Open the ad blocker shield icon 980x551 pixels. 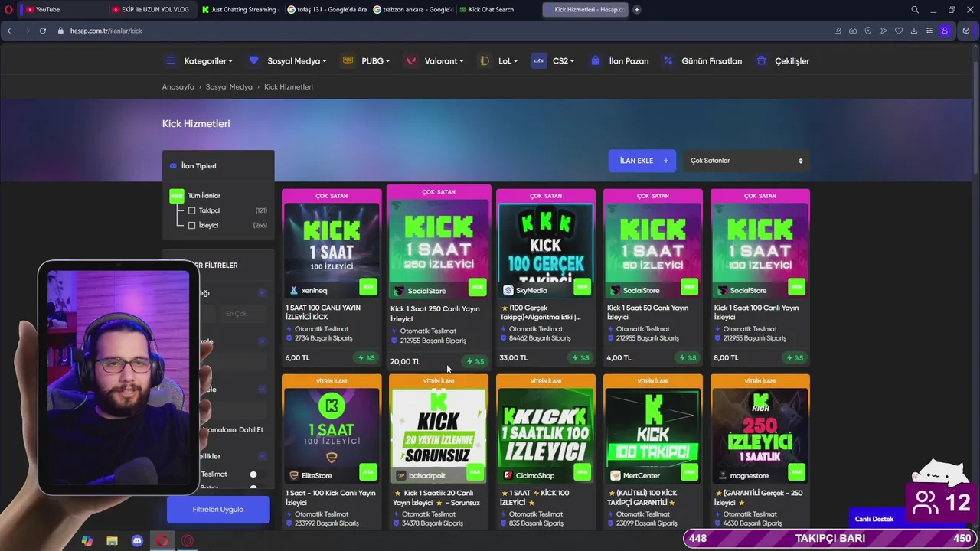coord(868,31)
